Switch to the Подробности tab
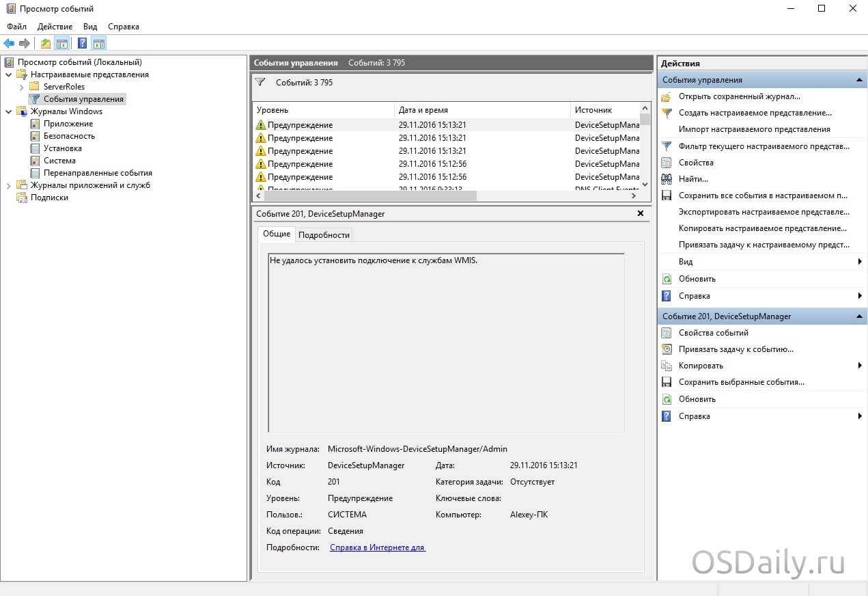868x596 pixels. [324, 234]
